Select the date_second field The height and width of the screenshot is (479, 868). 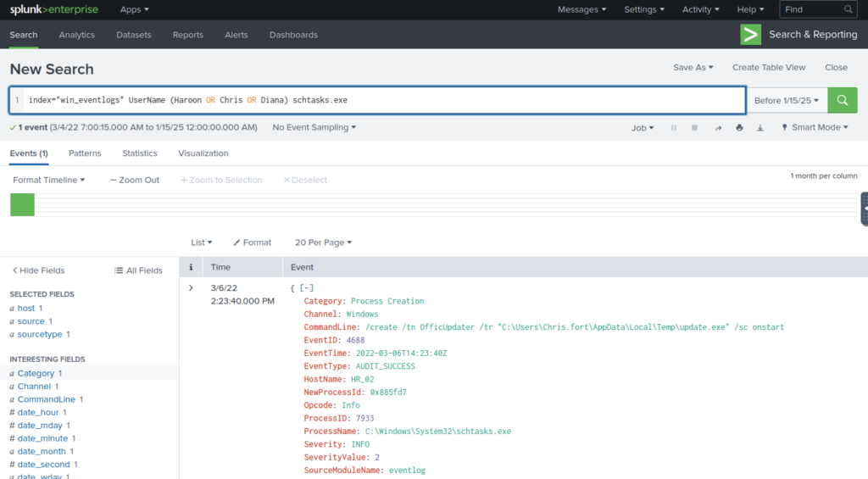(x=43, y=465)
